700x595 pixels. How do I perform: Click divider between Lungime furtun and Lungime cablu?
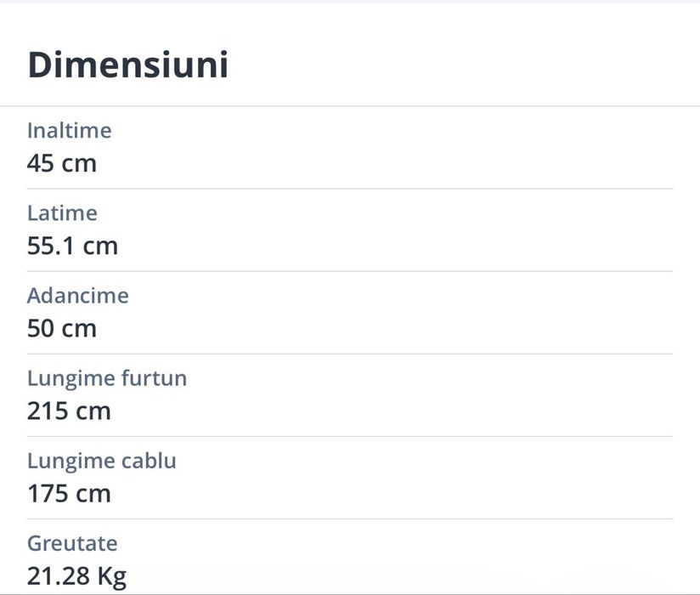tap(350, 436)
